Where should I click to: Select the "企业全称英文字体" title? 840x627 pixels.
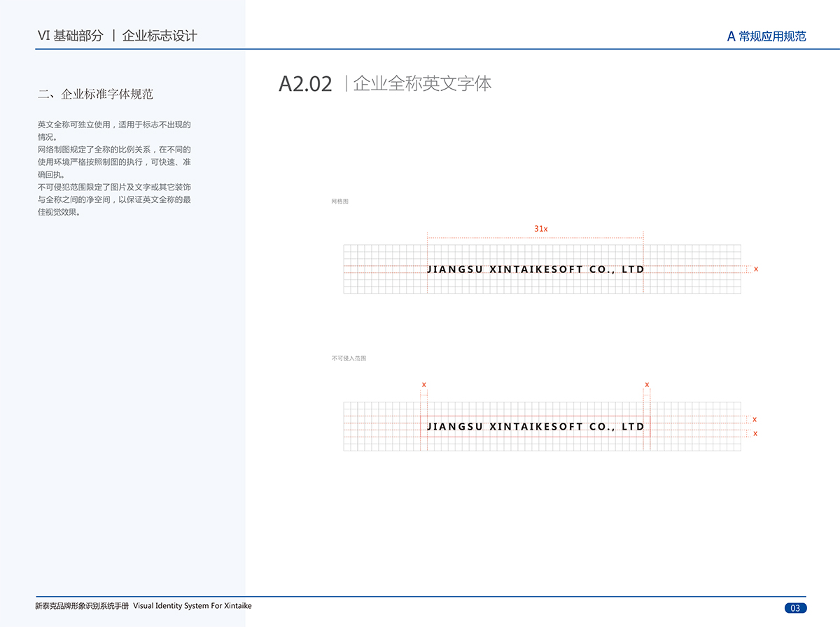tap(422, 84)
